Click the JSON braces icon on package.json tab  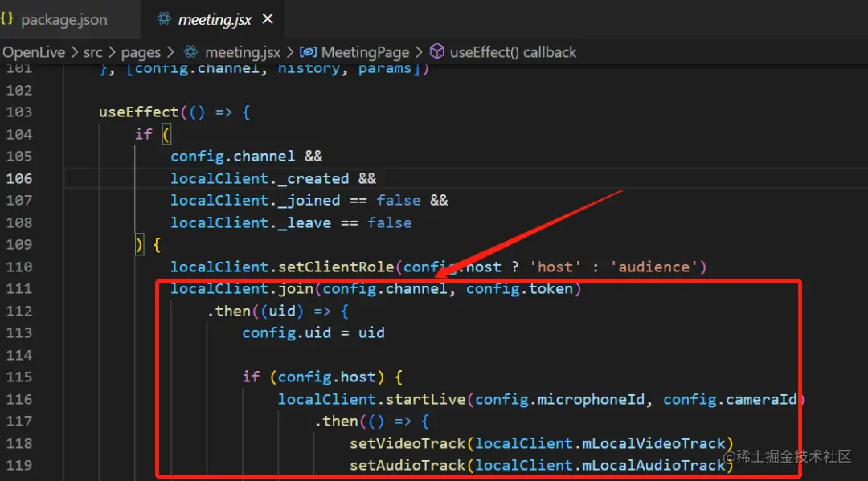(x=6, y=18)
